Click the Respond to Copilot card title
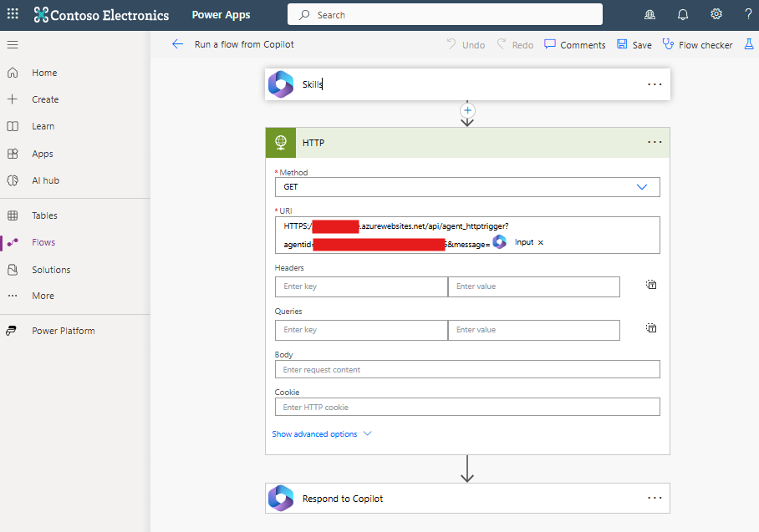Image resolution: width=759 pixels, height=532 pixels. click(x=342, y=498)
